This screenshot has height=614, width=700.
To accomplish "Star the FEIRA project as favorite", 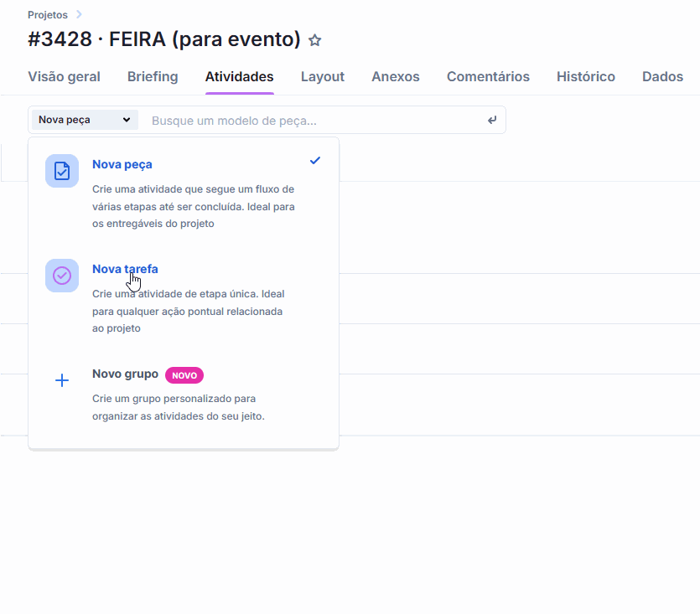I will [314, 40].
